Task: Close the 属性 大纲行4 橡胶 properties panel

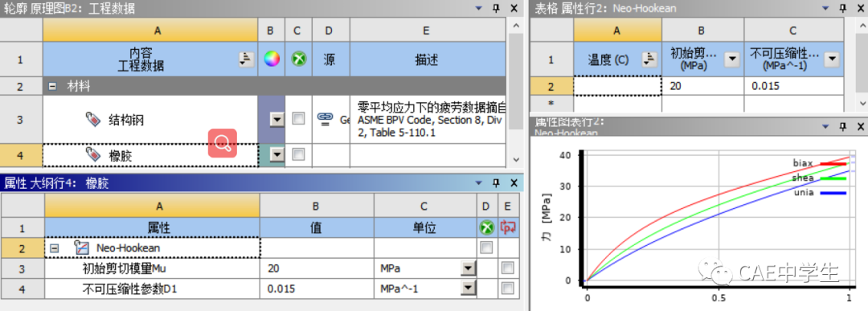Action: pos(514,183)
